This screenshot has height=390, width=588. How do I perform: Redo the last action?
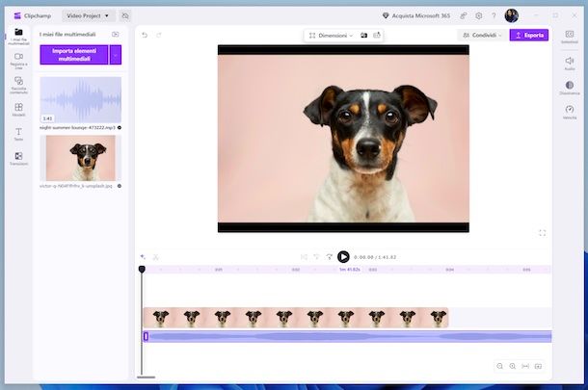coord(159,35)
